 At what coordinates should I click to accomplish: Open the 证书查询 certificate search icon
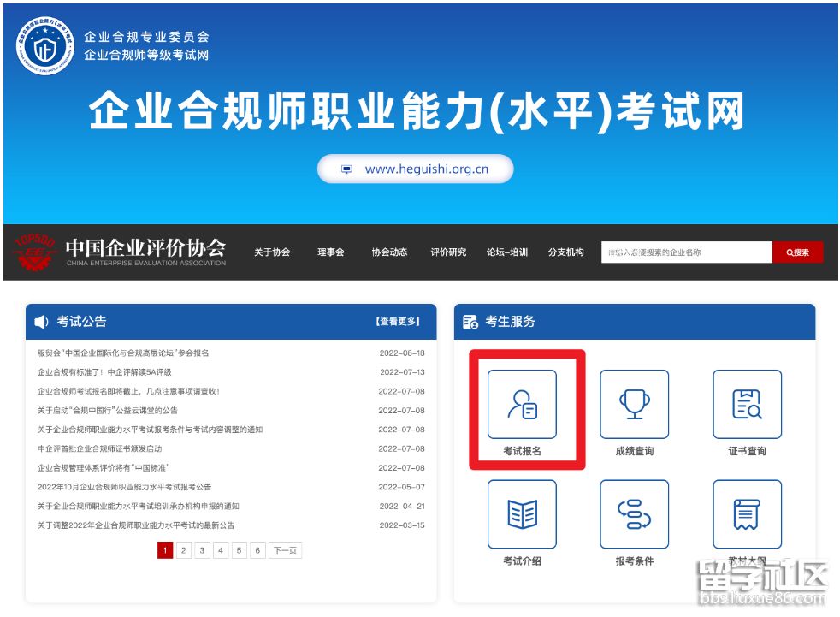coord(747,405)
